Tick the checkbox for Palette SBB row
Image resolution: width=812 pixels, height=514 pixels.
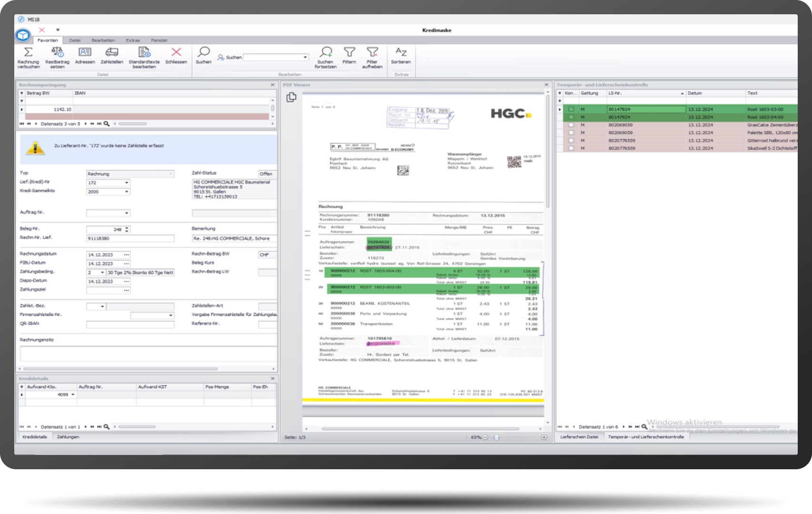571,133
